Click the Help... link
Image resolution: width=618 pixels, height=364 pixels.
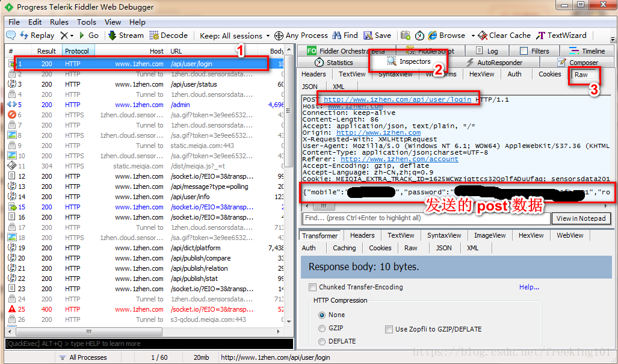pos(529,287)
